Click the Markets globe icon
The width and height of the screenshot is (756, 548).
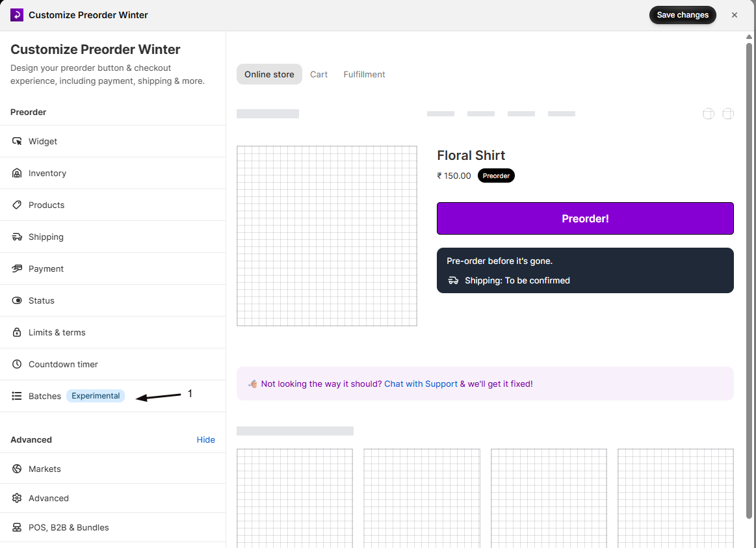[17, 469]
